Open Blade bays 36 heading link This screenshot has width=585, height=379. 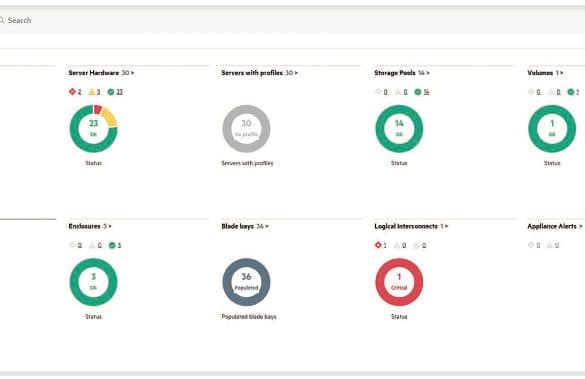coord(245,226)
